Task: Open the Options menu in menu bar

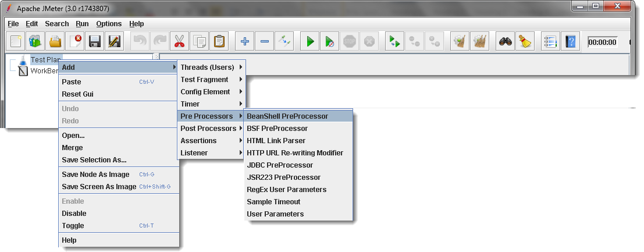Action: click(x=109, y=24)
